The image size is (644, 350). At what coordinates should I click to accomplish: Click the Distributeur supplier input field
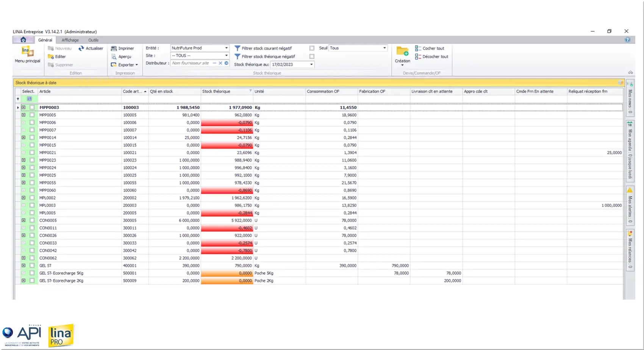tap(191, 63)
